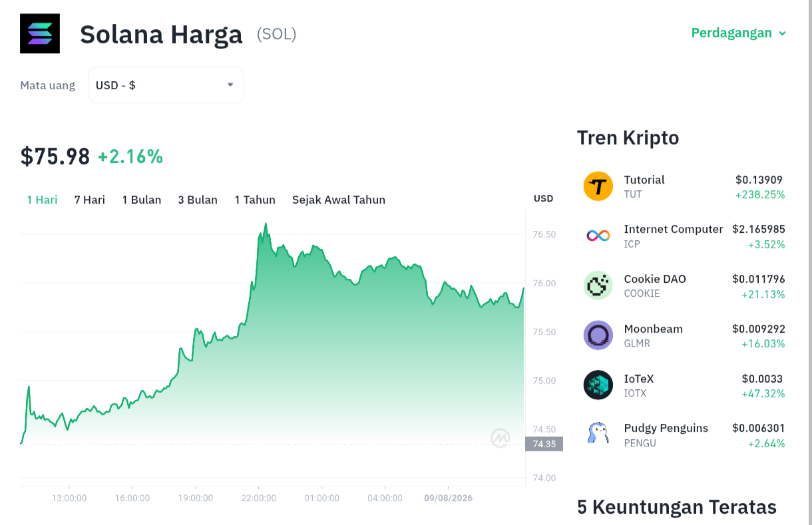Click the chart peak near 22:00:00

266,224
